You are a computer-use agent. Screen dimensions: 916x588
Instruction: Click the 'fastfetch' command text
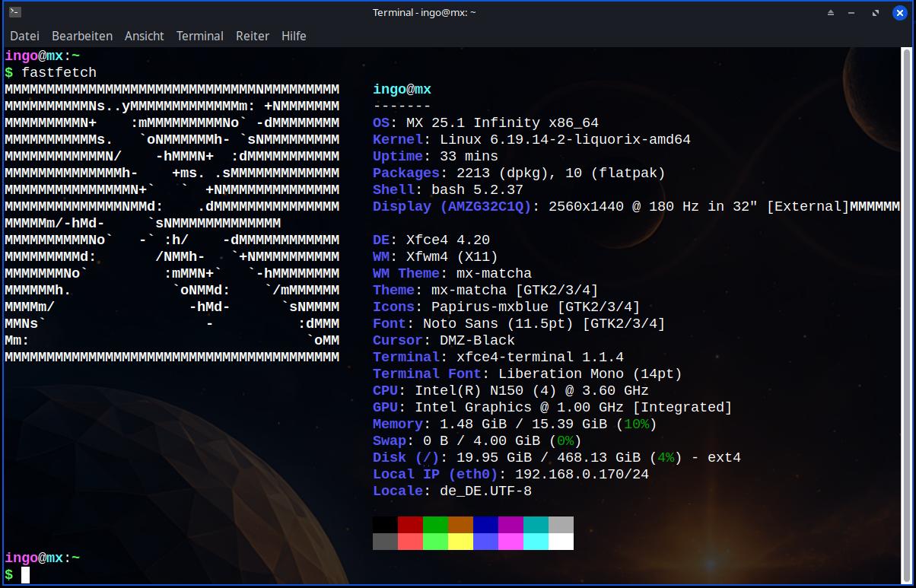point(59,72)
